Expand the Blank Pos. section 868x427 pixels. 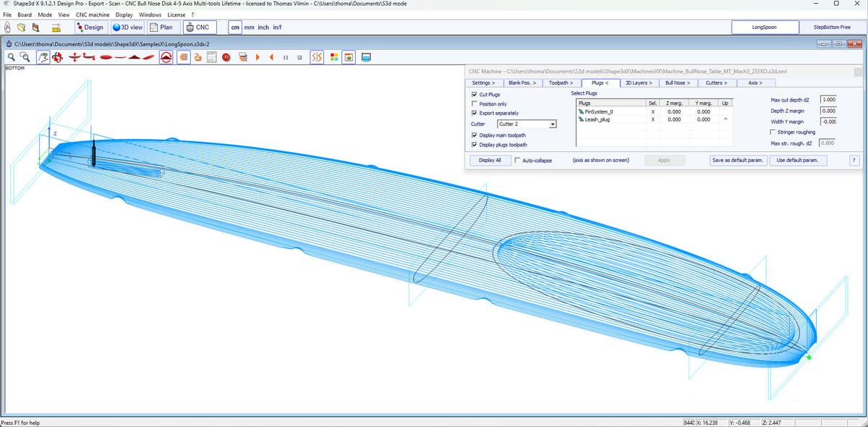coord(521,83)
